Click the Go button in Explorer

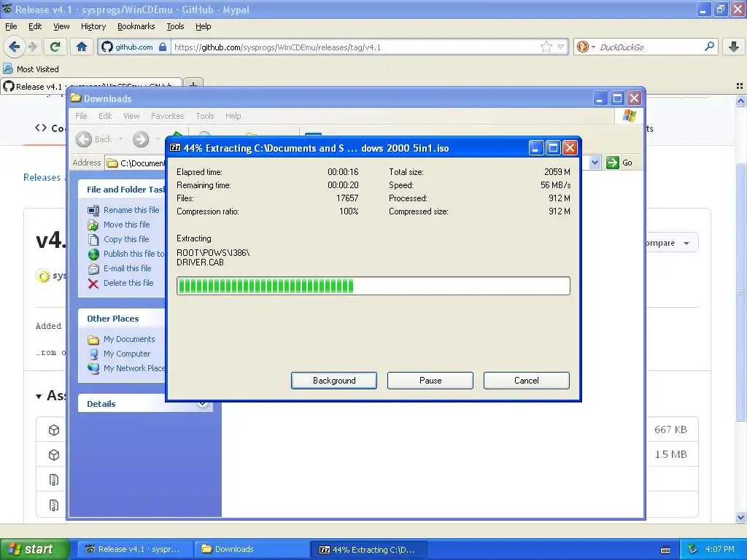click(x=620, y=163)
